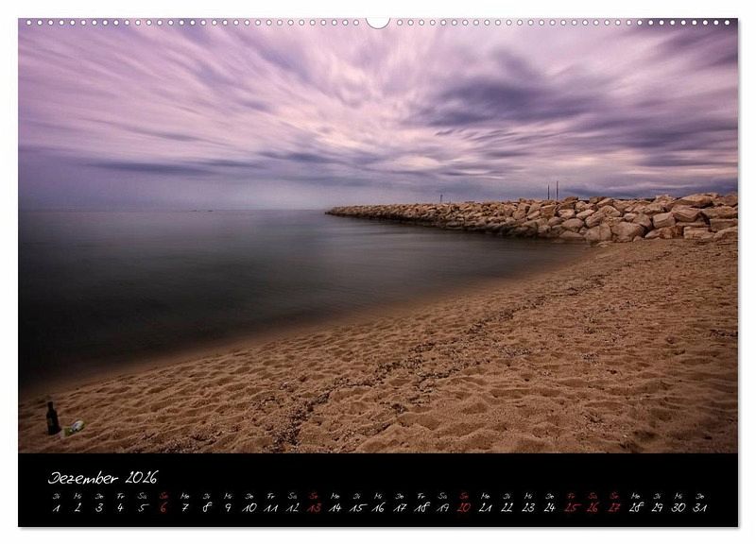
Task: Pick date 15 in the calendar strip
Action: click(356, 507)
